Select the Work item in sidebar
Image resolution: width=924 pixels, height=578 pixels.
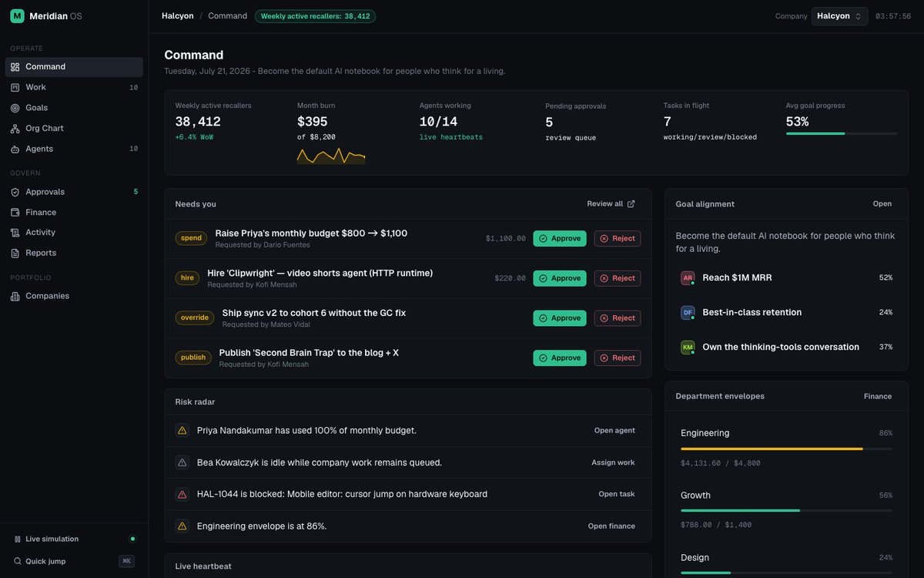point(74,88)
